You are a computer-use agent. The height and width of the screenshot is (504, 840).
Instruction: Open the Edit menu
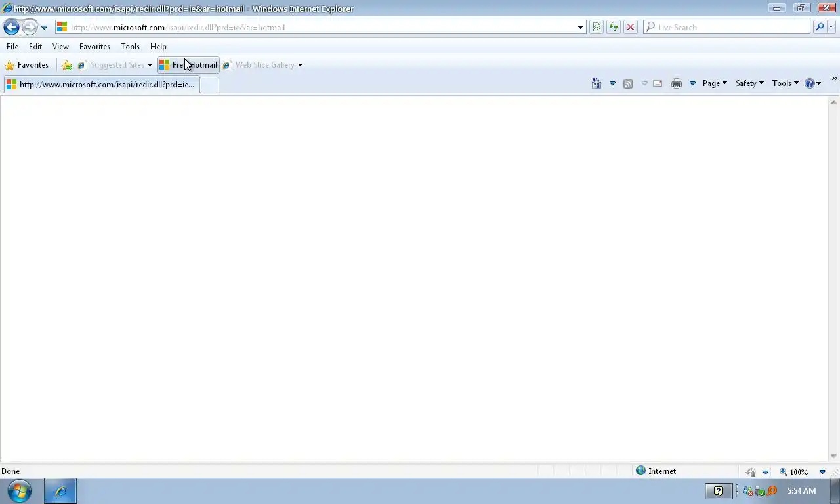35,47
